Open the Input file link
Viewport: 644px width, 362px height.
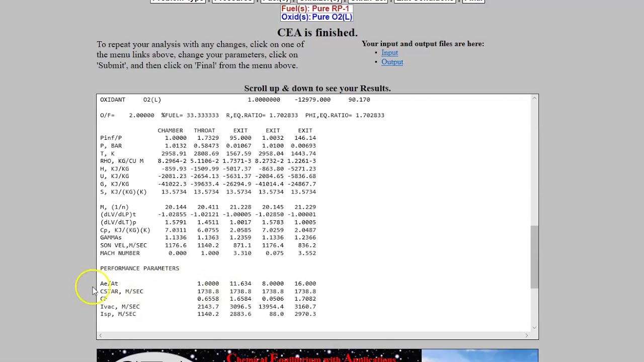389,52
